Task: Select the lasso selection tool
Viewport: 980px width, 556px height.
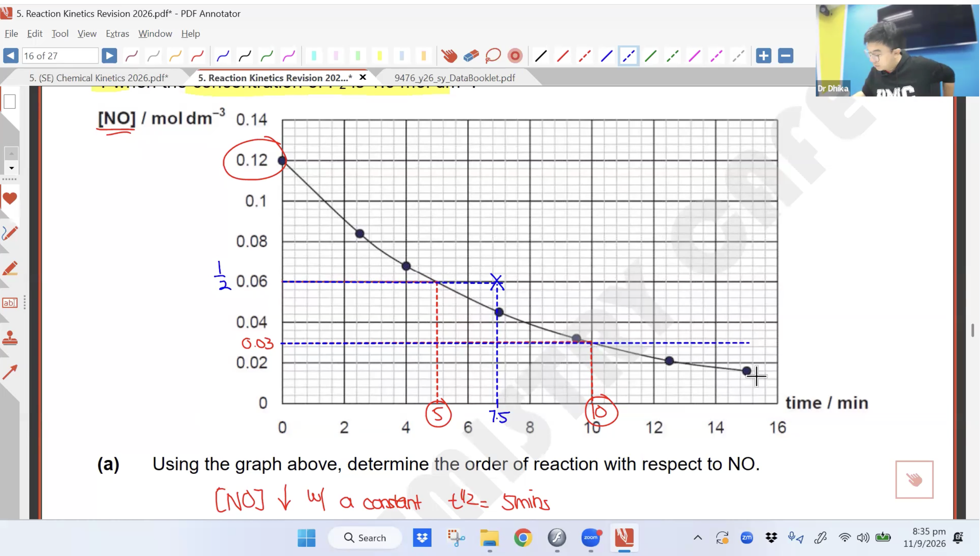Action: (x=493, y=56)
